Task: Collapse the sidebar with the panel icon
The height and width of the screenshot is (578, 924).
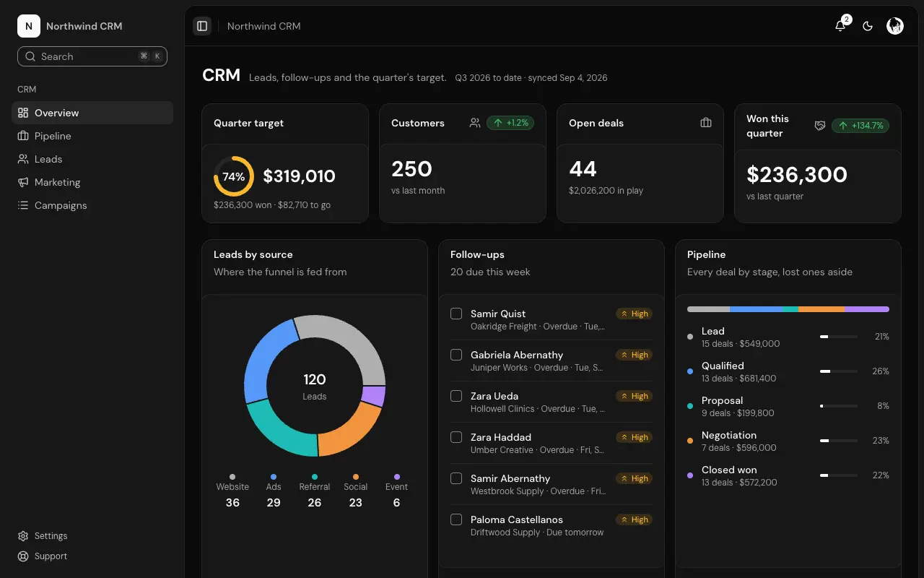Action: tap(202, 26)
